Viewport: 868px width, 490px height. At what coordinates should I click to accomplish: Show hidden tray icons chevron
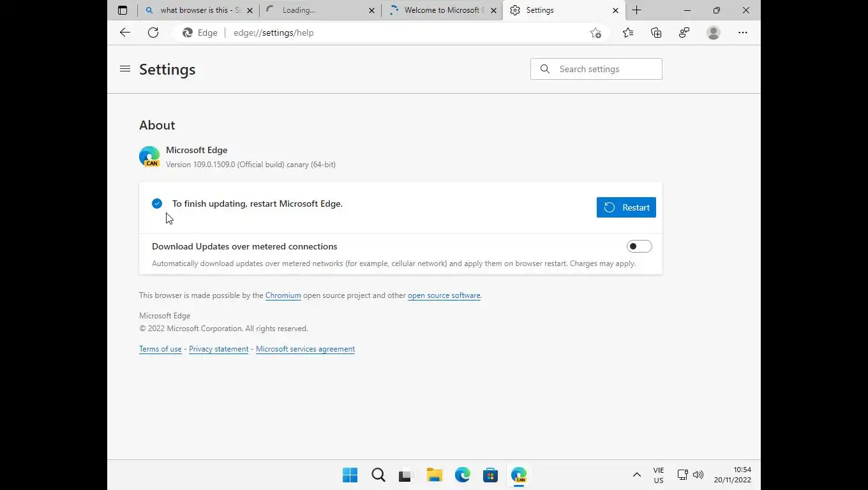(636, 475)
